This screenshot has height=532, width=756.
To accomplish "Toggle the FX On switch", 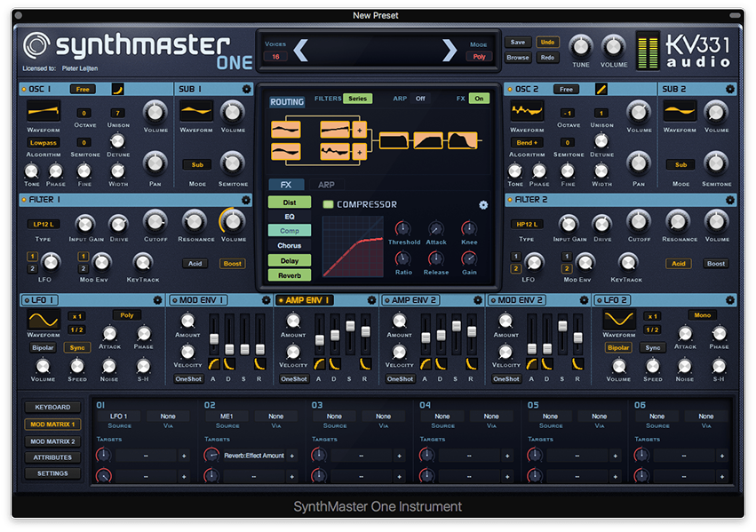I will pyautogui.click(x=479, y=99).
